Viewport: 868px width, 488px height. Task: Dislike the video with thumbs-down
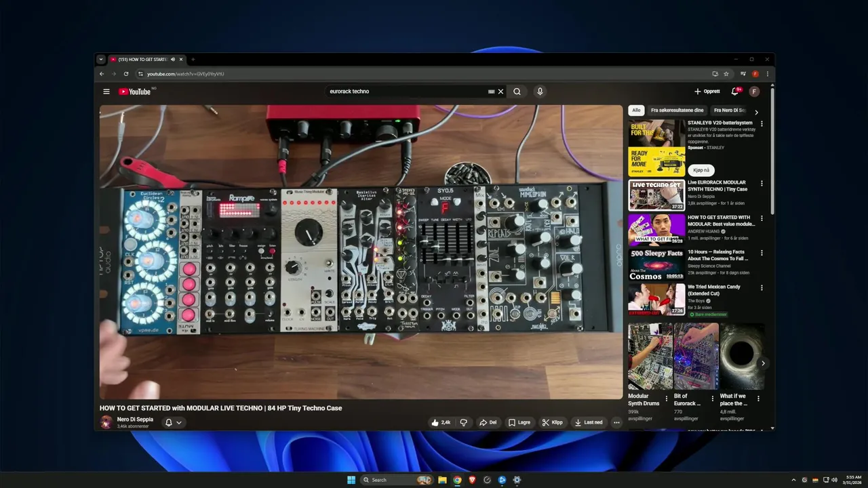464,422
